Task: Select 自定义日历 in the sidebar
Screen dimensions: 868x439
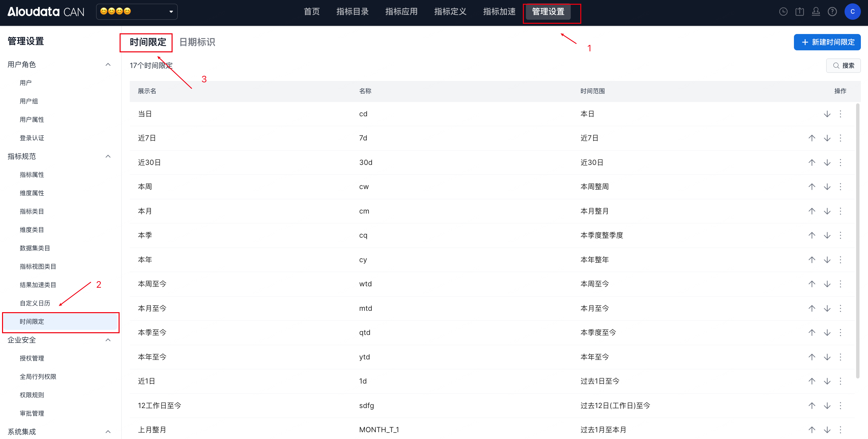Action: [35, 303]
